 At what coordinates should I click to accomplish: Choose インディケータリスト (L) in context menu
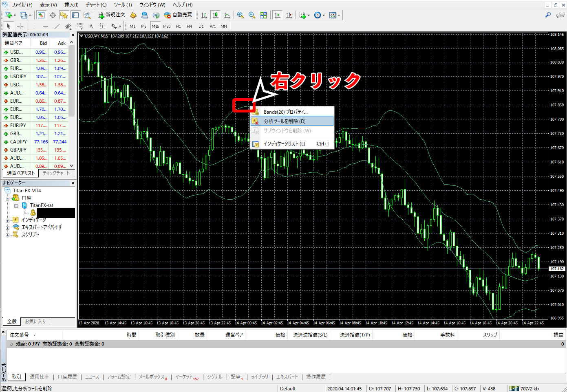(x=292, y=143)
